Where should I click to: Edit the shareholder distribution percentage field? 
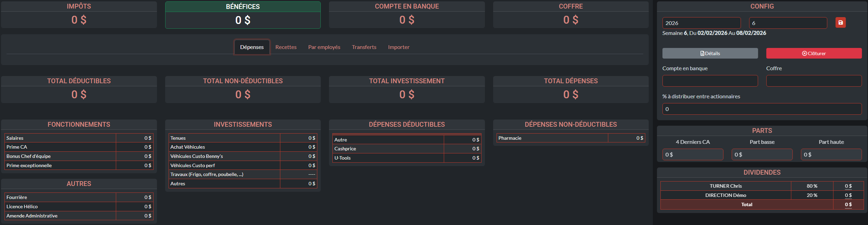point(761,109)
